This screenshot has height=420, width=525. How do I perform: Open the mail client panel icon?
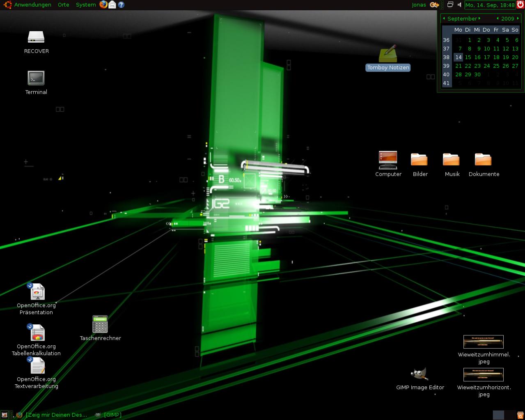pyautogui.click(x=112, y=5)
